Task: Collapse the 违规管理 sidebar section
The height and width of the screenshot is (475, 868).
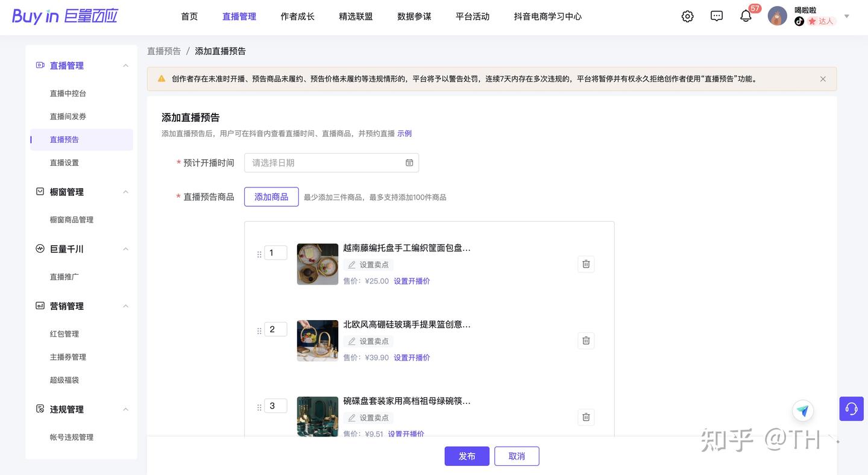Action: (x=125, y=409)
